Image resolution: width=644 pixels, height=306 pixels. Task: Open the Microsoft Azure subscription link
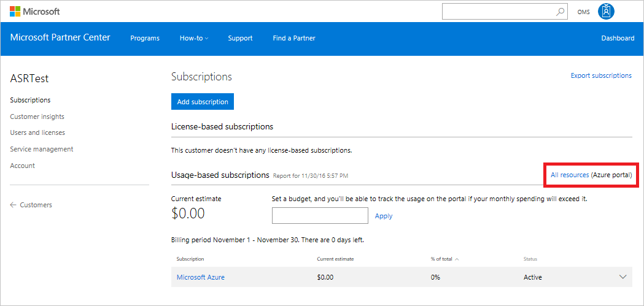(x=201, y=277)
